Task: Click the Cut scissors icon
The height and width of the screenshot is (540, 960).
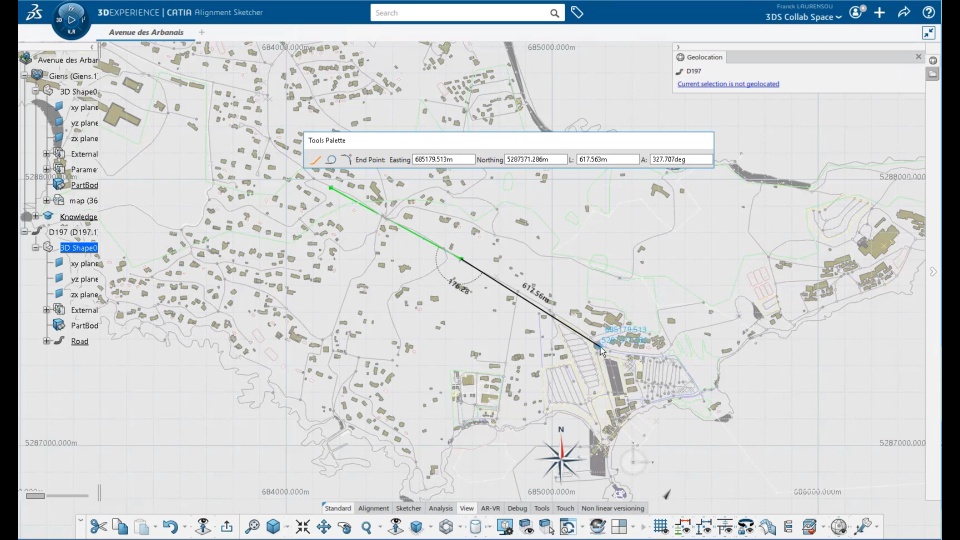Action: click(98, 527)
